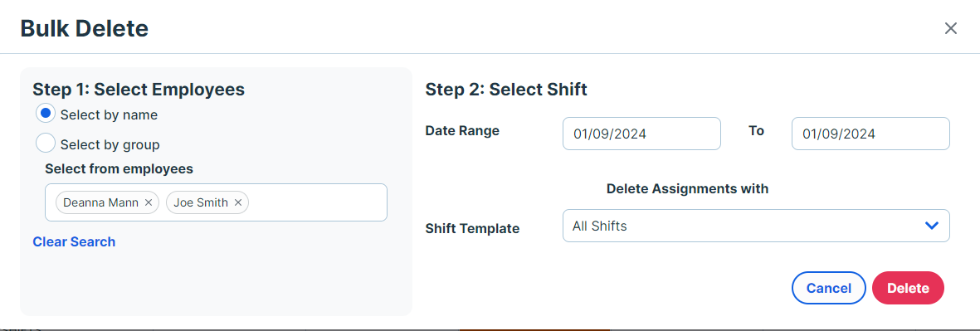Click the Shift Template label

coord(472,229)
